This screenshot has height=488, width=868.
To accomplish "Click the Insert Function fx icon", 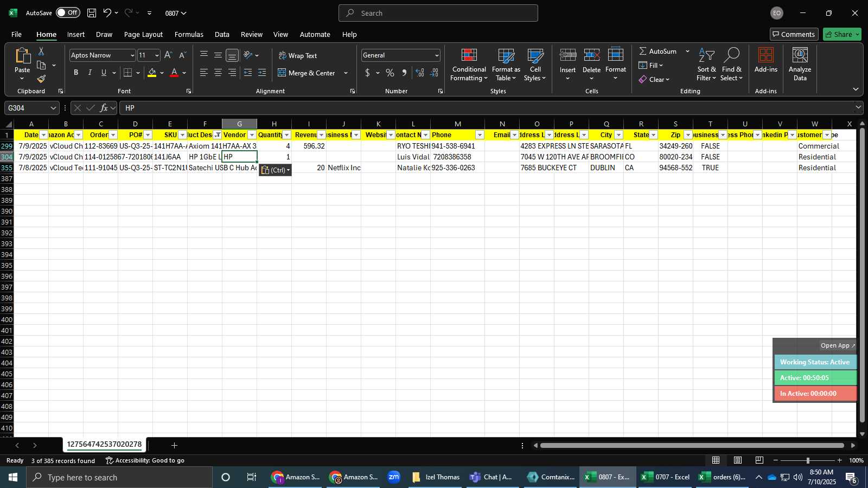I will 104,108.
